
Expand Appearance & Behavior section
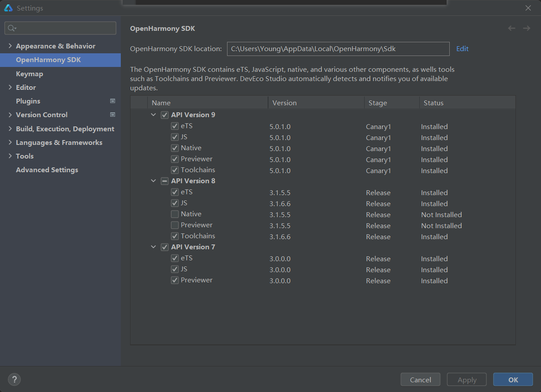coord(10,46)
